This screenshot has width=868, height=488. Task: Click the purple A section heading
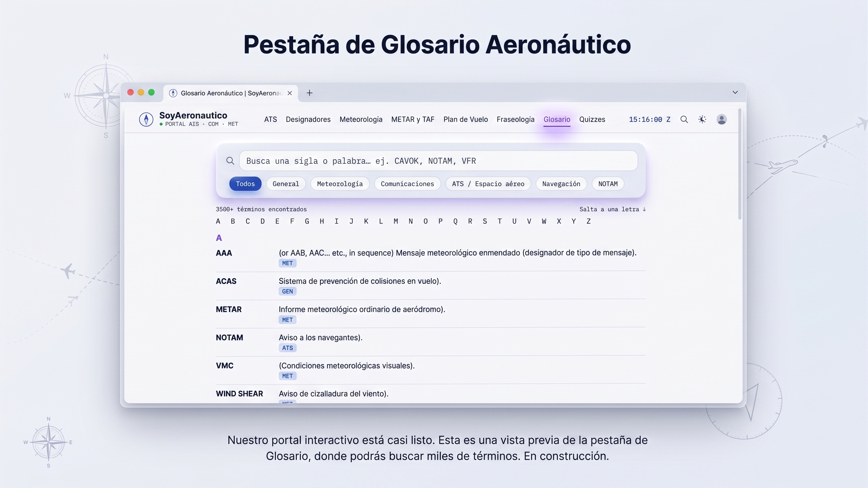point(219,238)
